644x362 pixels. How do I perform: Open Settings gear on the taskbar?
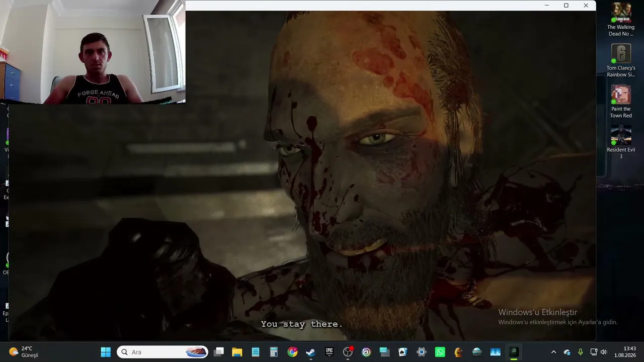(x=422, y=352)
